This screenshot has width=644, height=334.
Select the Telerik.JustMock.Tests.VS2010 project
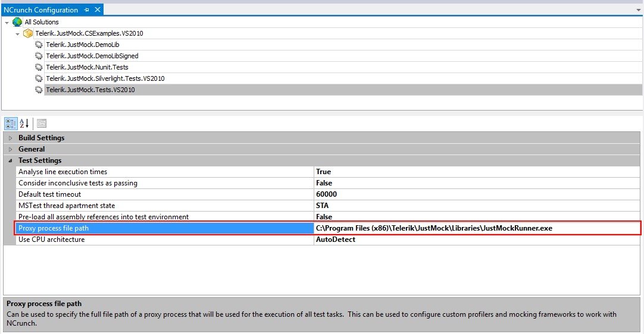point(90,90)
